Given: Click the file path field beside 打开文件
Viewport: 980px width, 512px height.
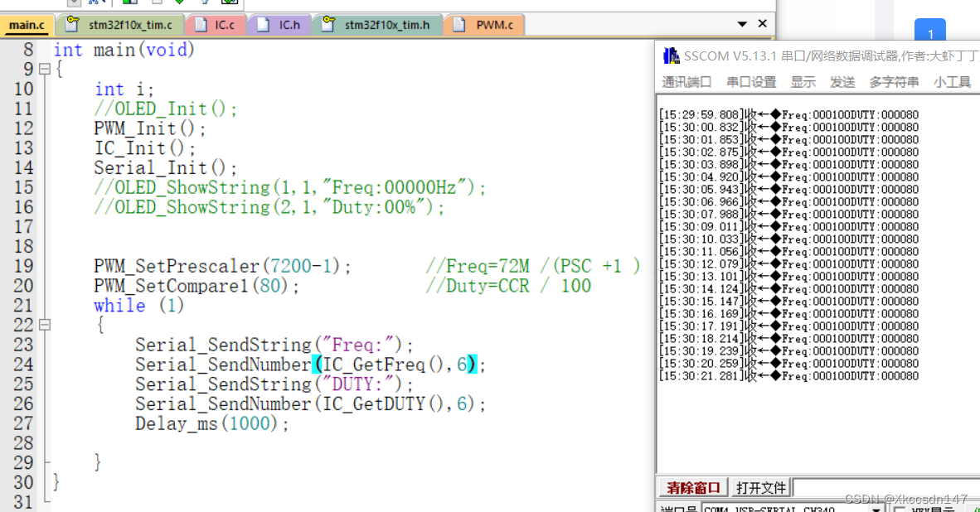Looking at the screenshot, I should coord(886,488).
